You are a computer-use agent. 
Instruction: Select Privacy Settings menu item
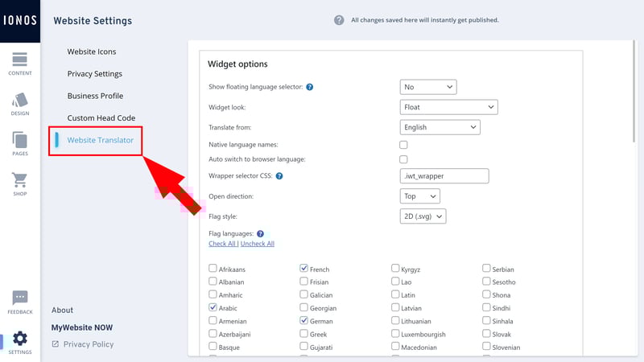tap(95, 74)
